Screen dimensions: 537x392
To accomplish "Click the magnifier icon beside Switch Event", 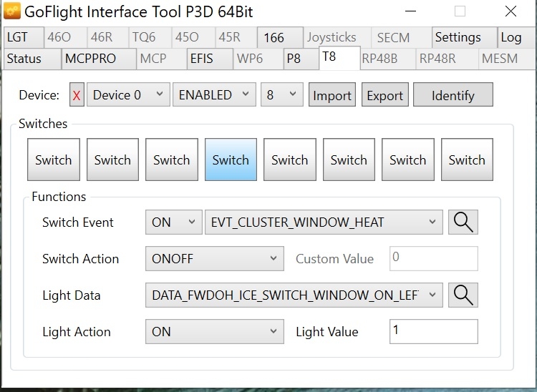I will point(463,222).
